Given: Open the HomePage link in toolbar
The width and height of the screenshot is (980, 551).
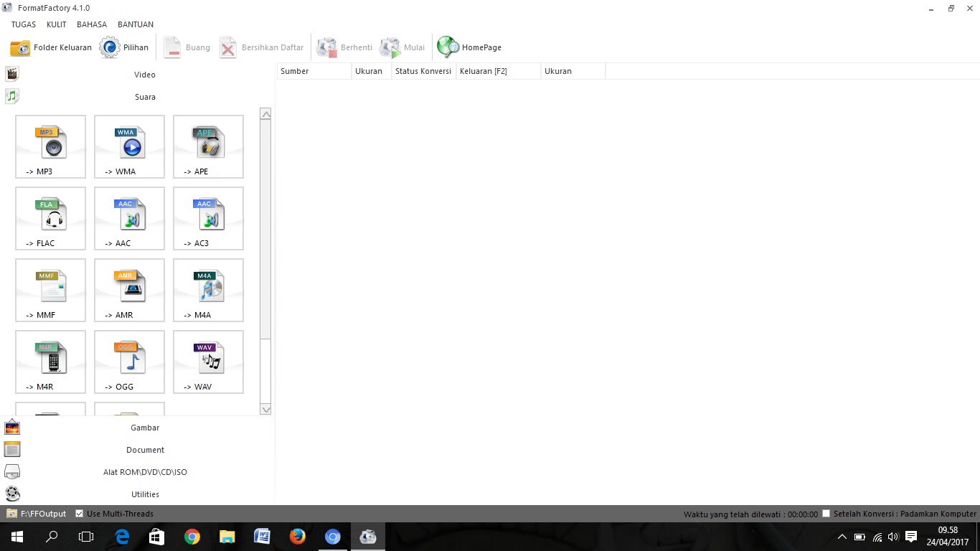Looking at the screenshot, I should 470,47.
